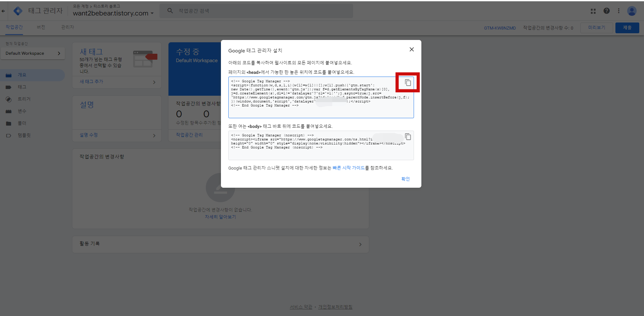The width and height of the screenshot is (644, 316).
Task: Click inside the head code text box
Action: [321, 97]
